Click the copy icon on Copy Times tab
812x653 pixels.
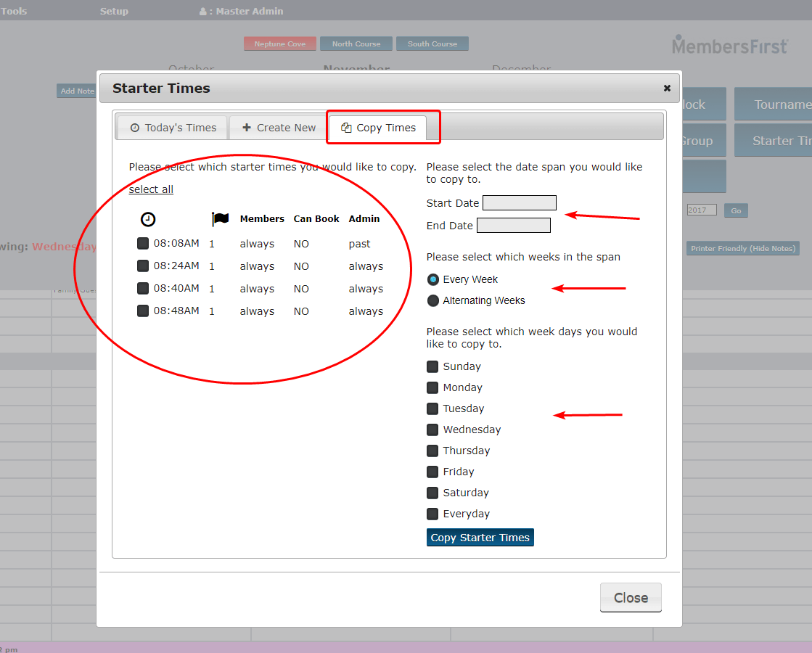pyautogui.click(x=348, y=127)
